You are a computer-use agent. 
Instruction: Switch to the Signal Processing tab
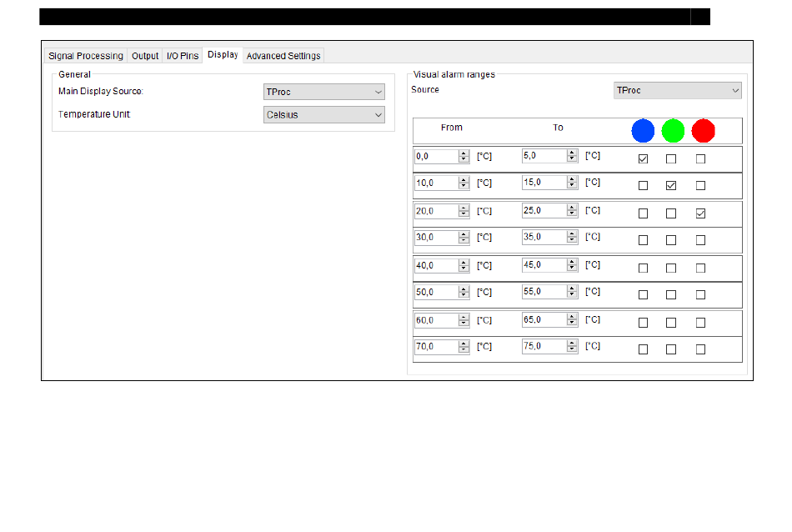coord(86,56)
